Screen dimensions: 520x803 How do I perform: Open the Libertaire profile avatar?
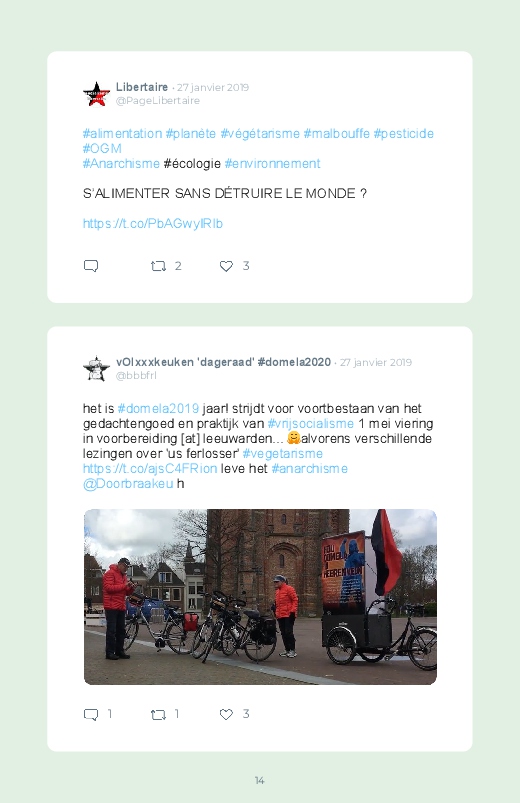click(96, 94)
